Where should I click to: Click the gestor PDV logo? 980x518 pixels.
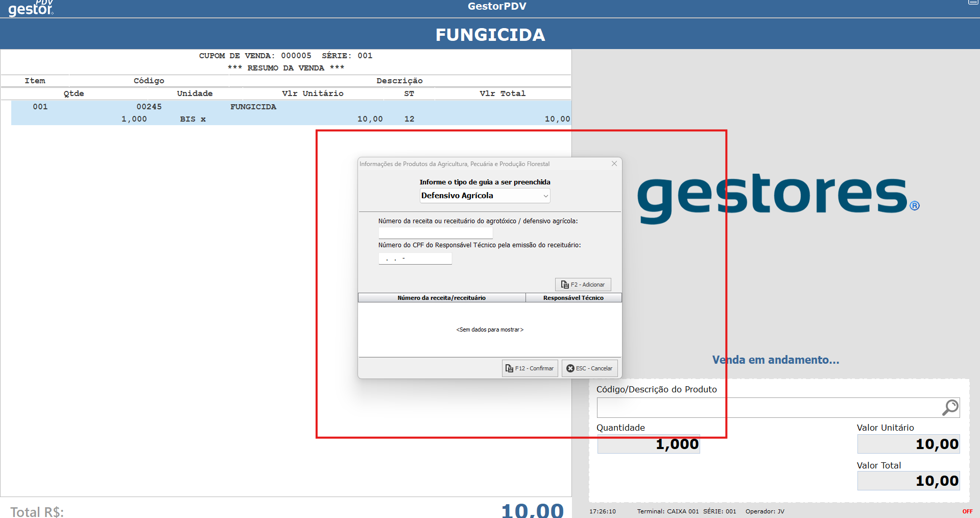click(31, 9)
